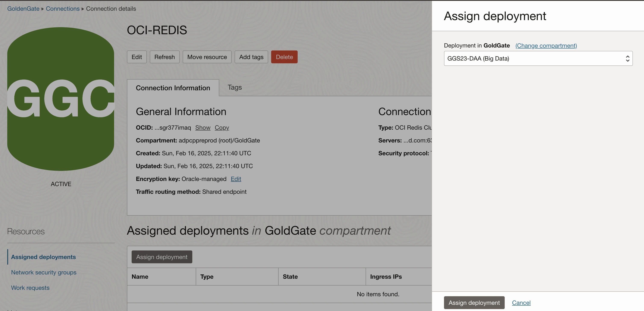Open Network security groups resource

tap(44, 272)
